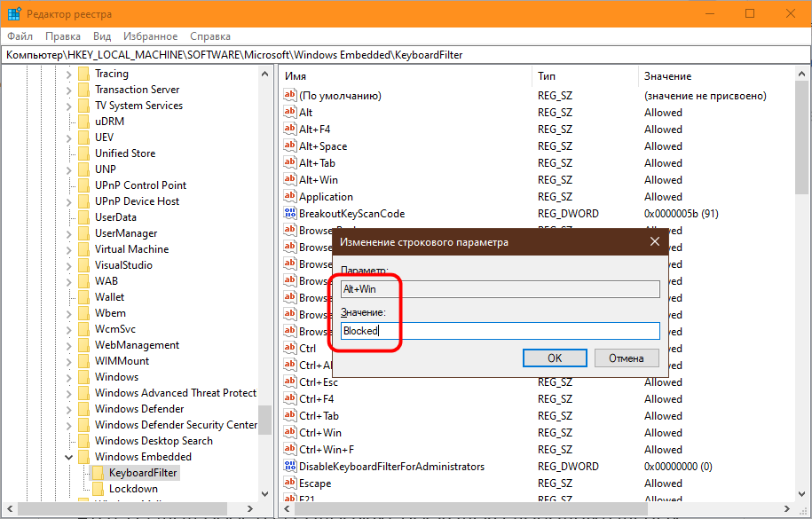Select the Ctrl+Esc value row
The image size is (812, 519).
click(x=319, y=382)
